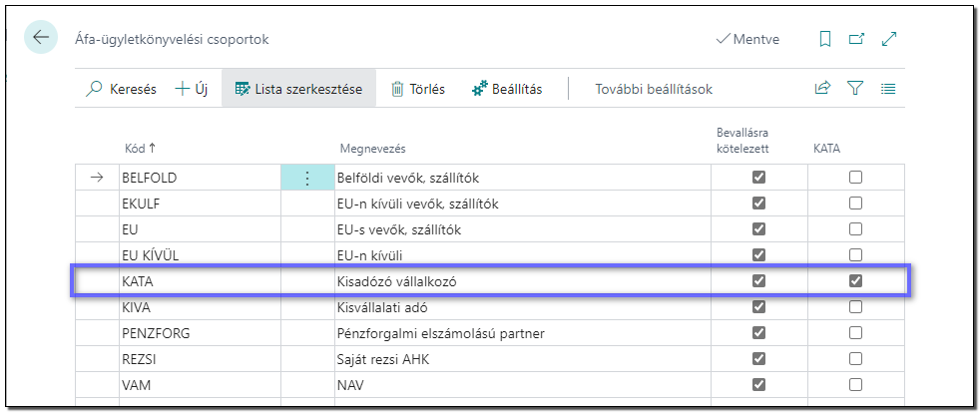Click 'Saját rezsi AHK' description cell
Viewport: 980px width, 413px height.
point(523,359)
